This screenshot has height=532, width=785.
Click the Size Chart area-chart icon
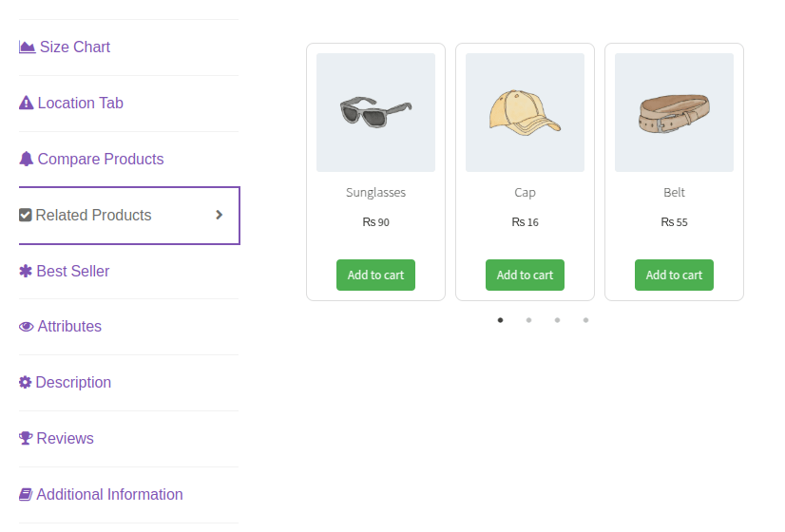[x=27, y=47]
